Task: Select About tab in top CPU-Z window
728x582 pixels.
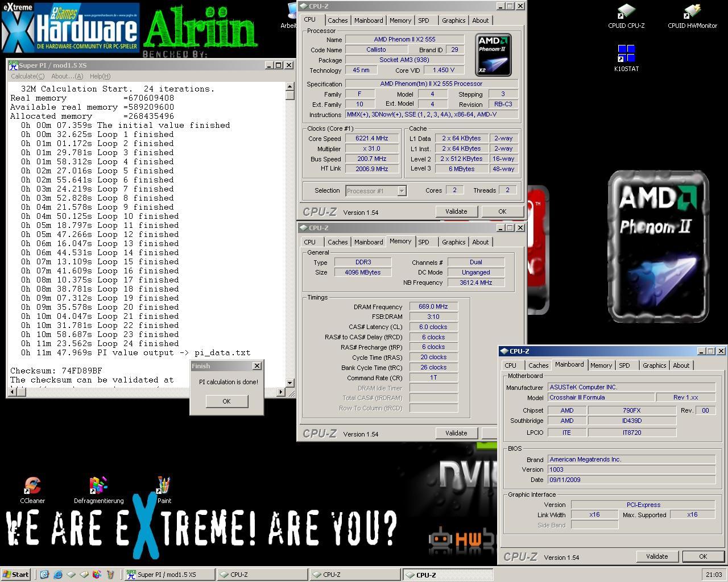Action: tap(481, 20)
